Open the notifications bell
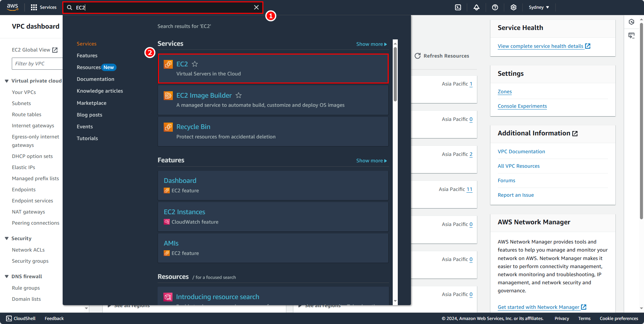The image size is (644, 324). tap(477, 7)
